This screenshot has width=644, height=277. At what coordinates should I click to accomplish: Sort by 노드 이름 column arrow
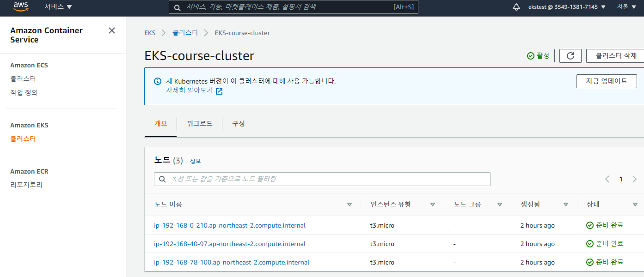tap(350, 205)
